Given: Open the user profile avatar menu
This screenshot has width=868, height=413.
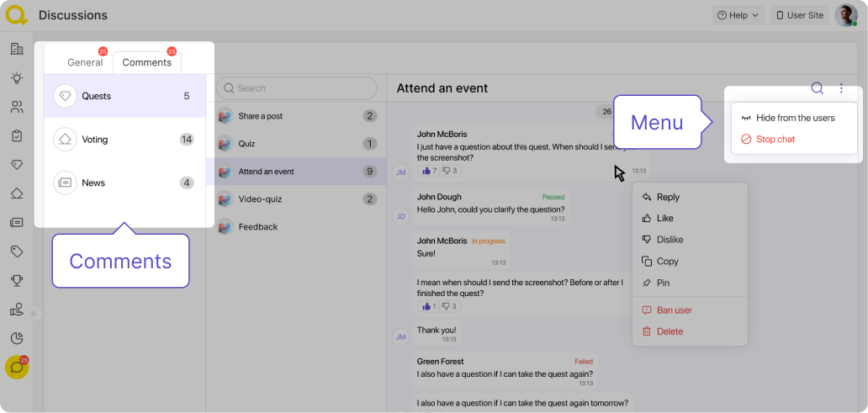Looking at the screenshot, I should tap(845, 15).
